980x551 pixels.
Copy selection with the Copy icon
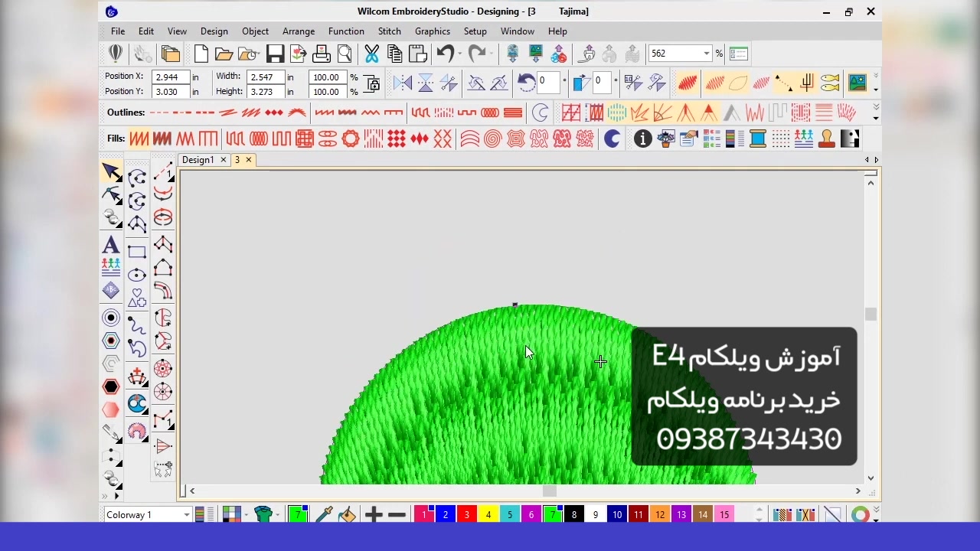394,54
